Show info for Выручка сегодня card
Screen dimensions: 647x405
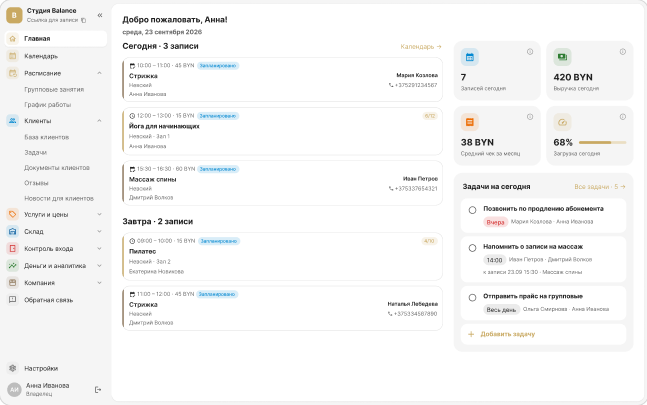point(623,52)
